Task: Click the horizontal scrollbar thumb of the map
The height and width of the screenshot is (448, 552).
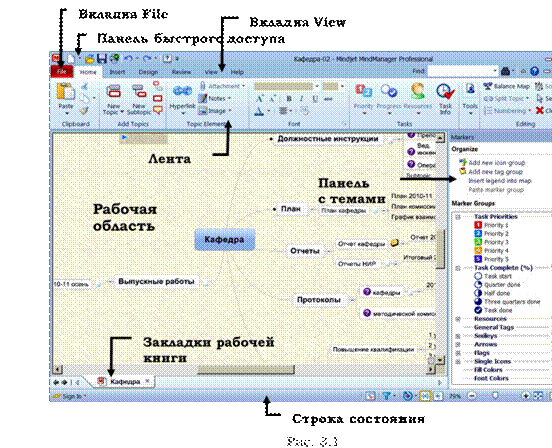Action: point(246,370)
